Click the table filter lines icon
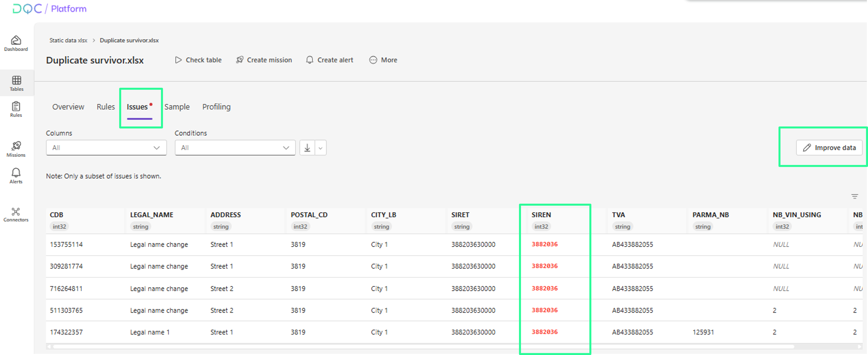 point(855,196)
